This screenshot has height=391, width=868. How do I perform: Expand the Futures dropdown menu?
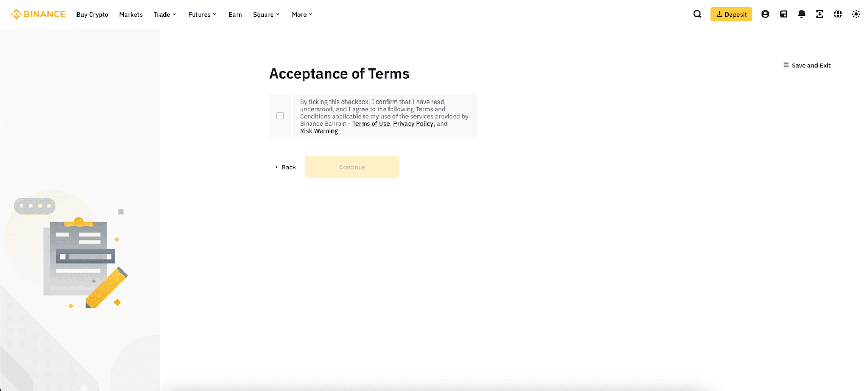pyautogui.click(x=202, y=15)
